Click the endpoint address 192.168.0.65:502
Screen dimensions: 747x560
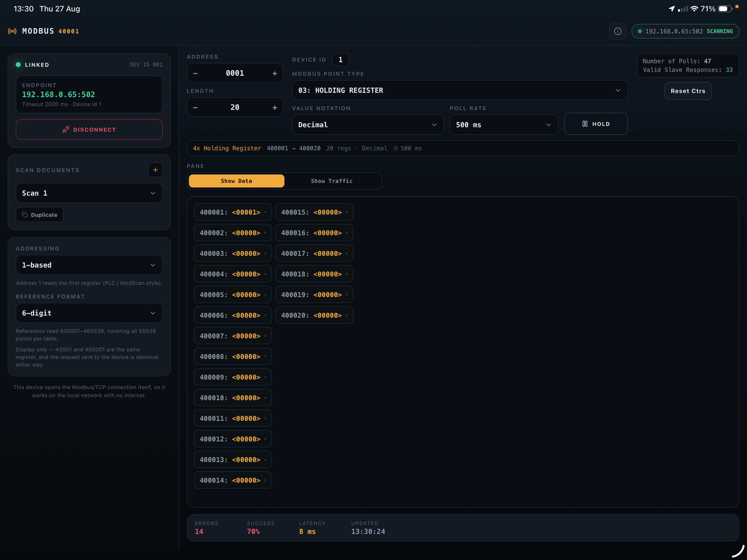(x=58, y=94)
